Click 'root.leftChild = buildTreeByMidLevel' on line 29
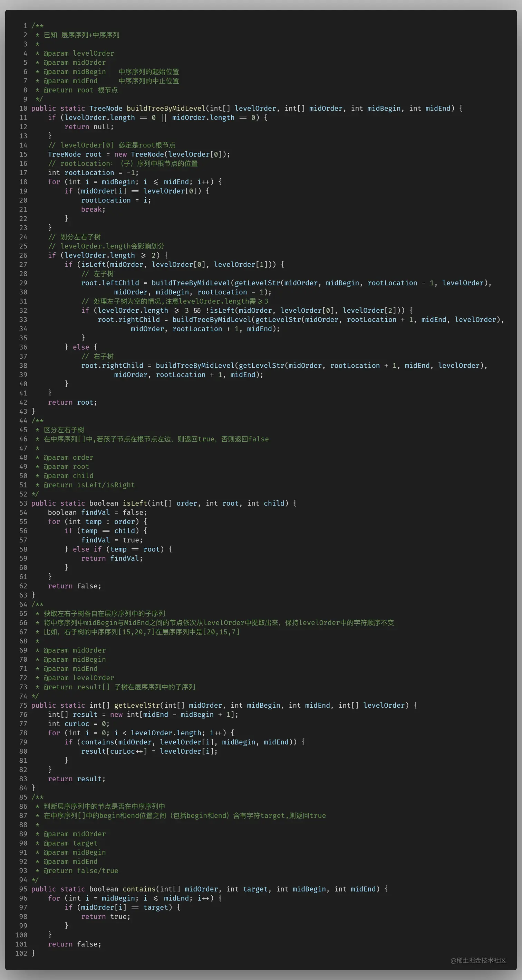This screenshot has width=522, height=980. point(156,283)
